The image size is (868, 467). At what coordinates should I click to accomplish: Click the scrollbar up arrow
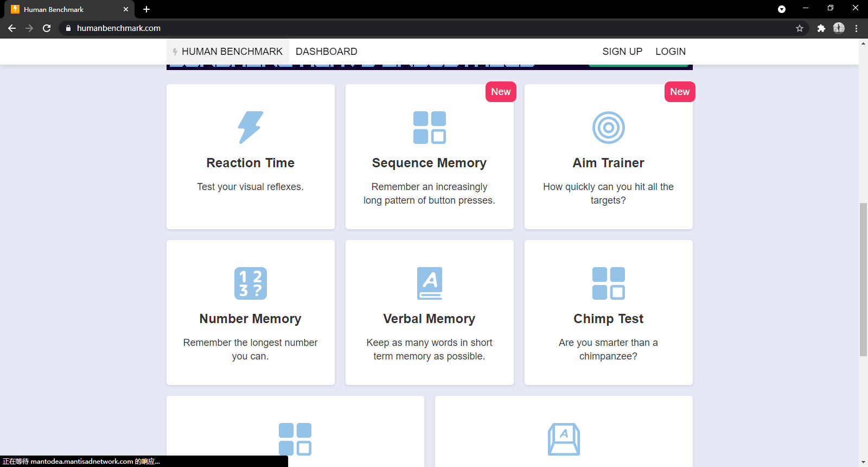tap(863, 43)
